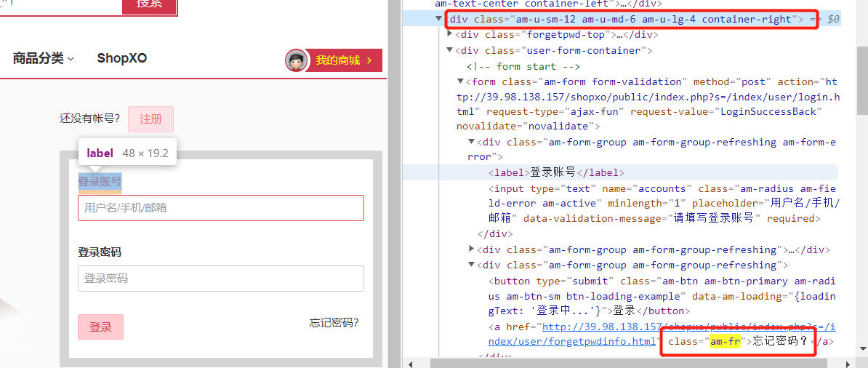Collapse the am-form-error div node
Image resolution: width=868 pixels, height=368 pixels.
point(472,142)
